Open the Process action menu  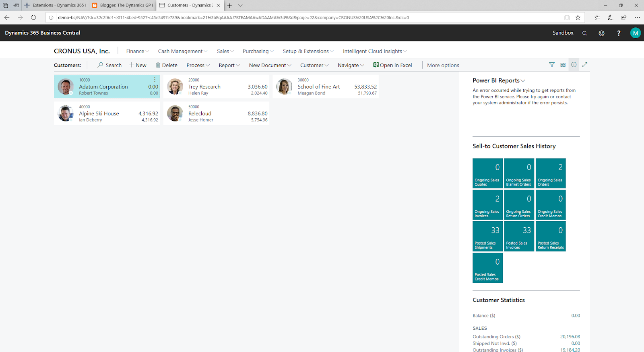tap(198, 65)
